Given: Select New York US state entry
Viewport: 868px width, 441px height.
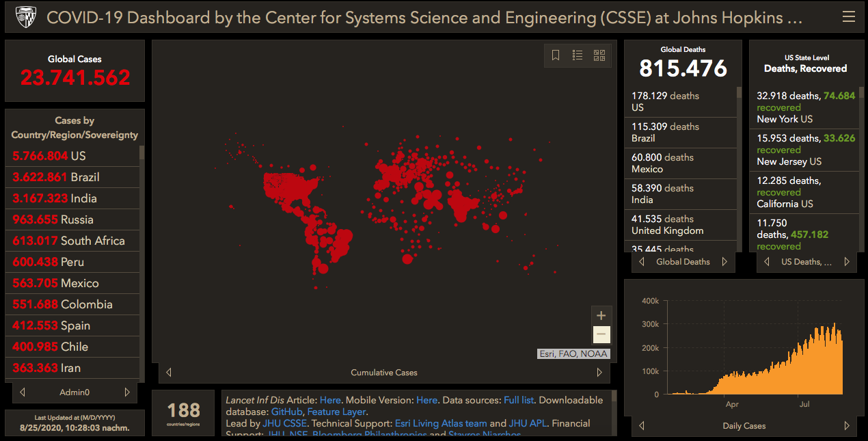Looking at the screenshot, I should 804,107.
